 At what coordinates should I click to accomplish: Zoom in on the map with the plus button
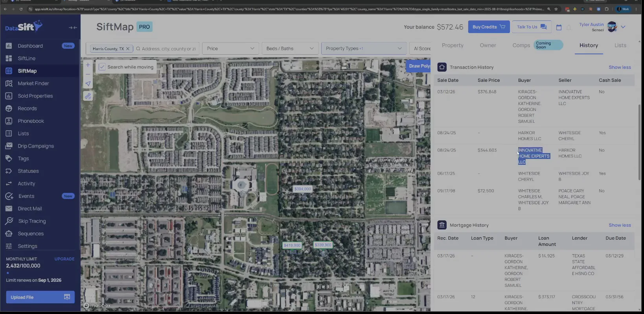(88, 65)
